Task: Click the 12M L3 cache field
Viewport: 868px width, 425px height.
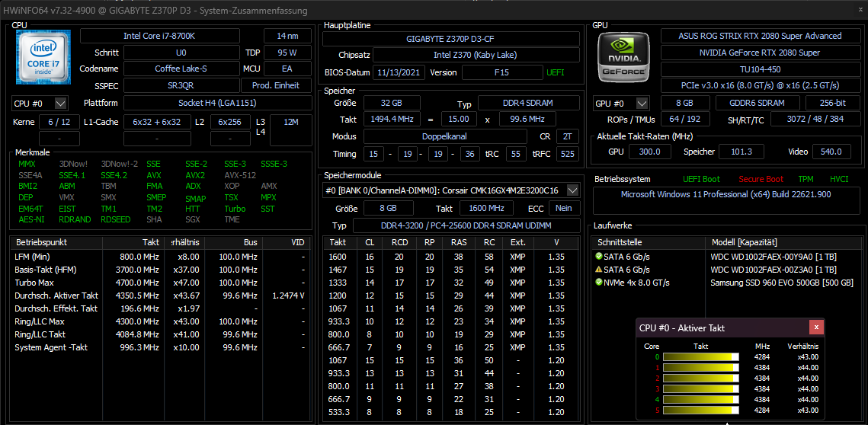Action: [x=291, y=130]
